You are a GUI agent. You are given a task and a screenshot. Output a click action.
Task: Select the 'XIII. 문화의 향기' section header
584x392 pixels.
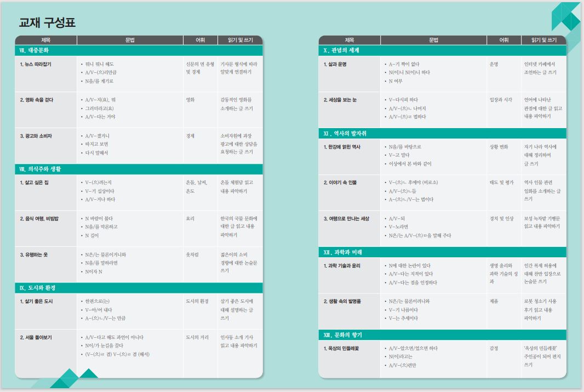coord(342,336)
